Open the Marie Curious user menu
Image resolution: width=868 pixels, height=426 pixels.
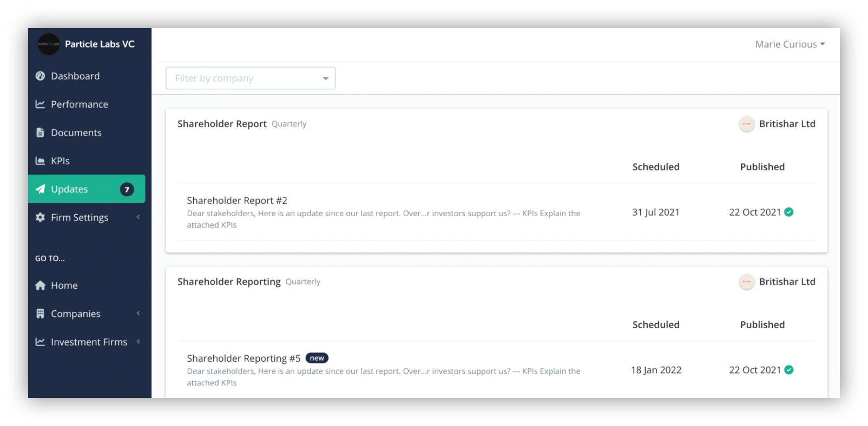click(x=790, y=44)
